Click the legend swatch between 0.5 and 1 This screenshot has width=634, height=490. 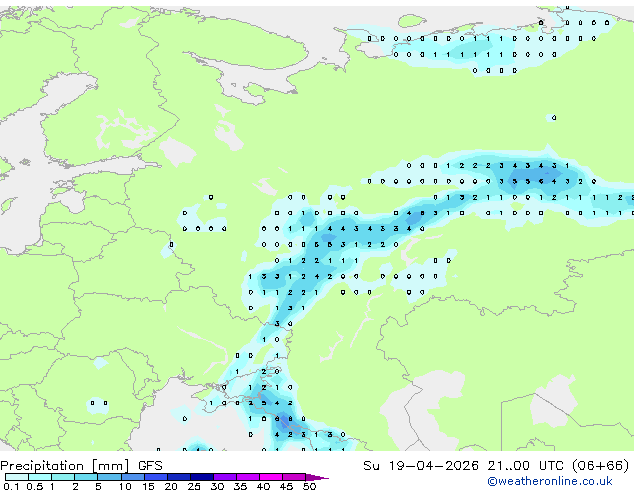[x=40, y=477]
